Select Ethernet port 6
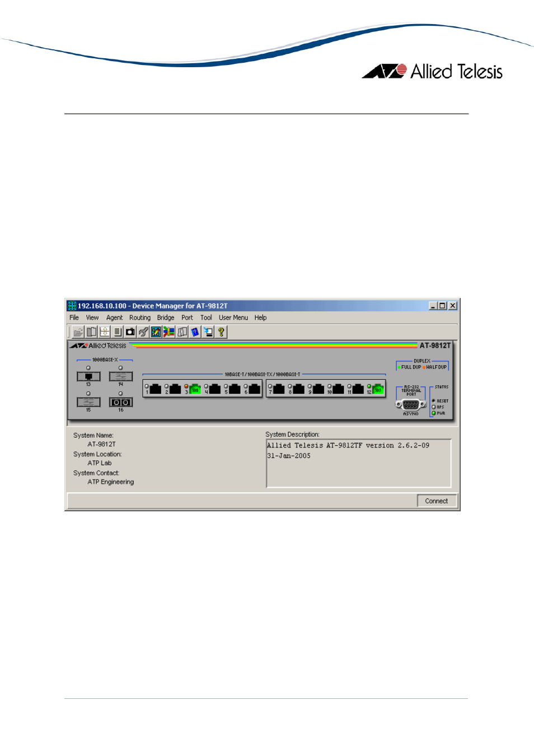Screen dimensions: 534x756 click(x=254, y=389)
